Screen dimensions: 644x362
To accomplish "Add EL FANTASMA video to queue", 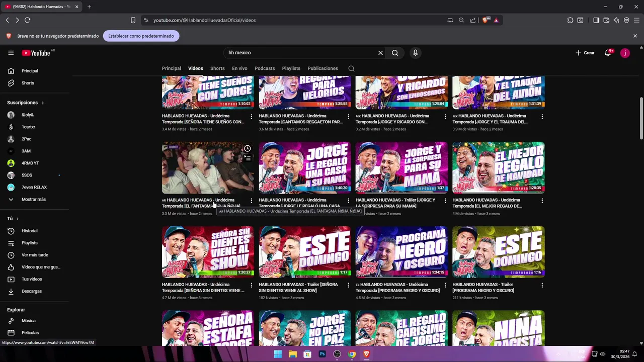I will [247, 158].
